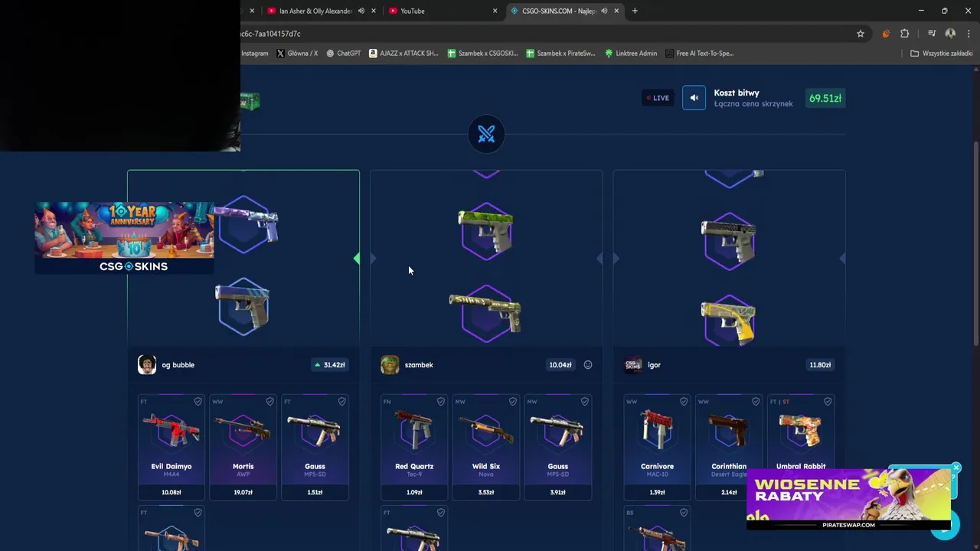Open the Linktree Admin bookmark
The width and height of the screenshot is (980, 551).
[x=631, y=54]
